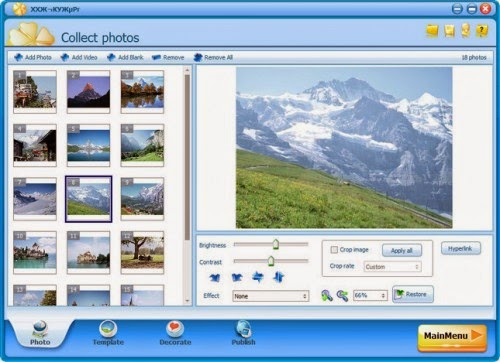The width and height of the screenshot is (500, 362).
Task: Click Add Video in the toolbar
Action: (x=79, y=57)
